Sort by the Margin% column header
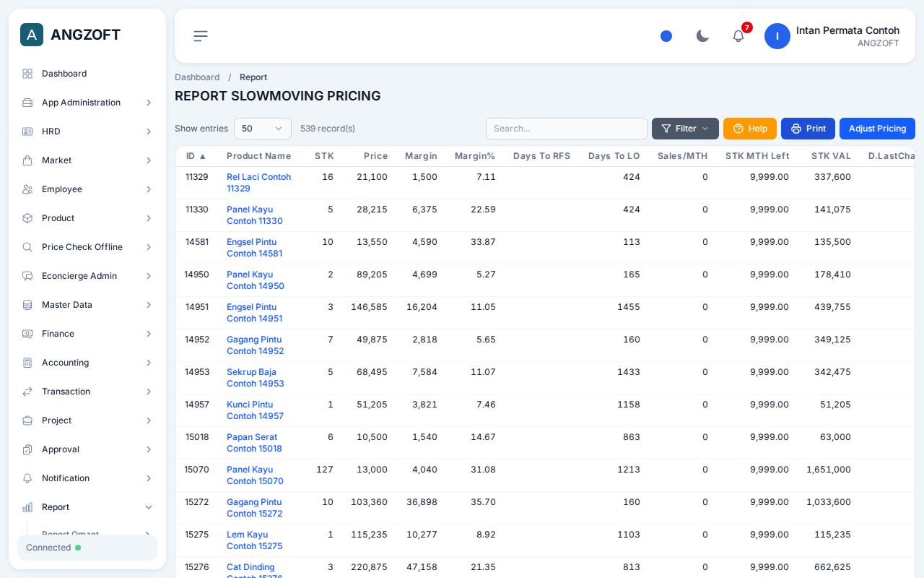 (x=475, y=156)
